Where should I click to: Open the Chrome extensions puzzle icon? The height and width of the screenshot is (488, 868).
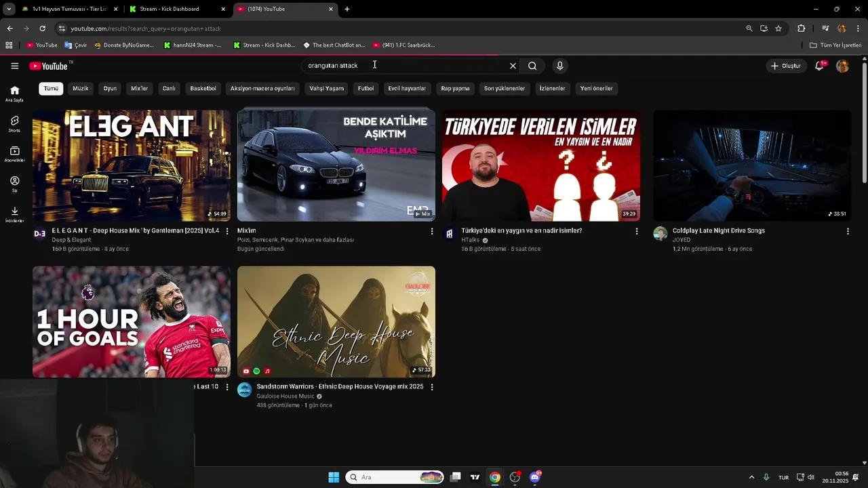click(x=801, y=28)
